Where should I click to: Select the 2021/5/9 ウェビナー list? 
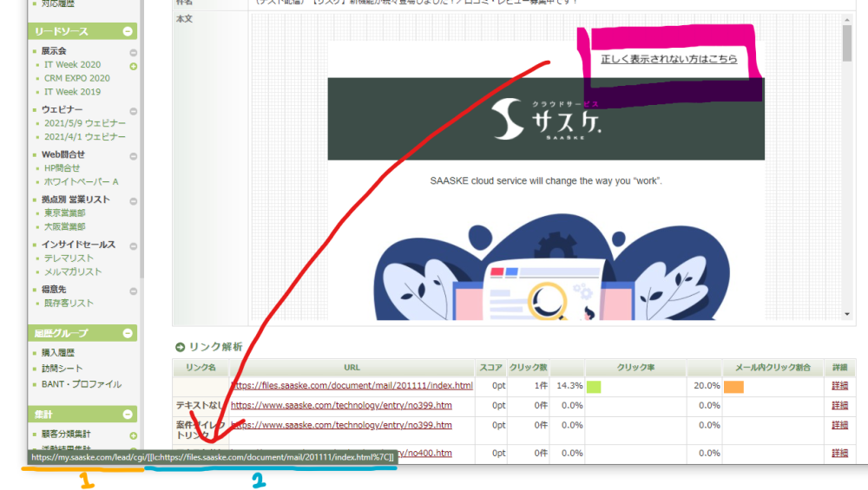coord(85,123)
